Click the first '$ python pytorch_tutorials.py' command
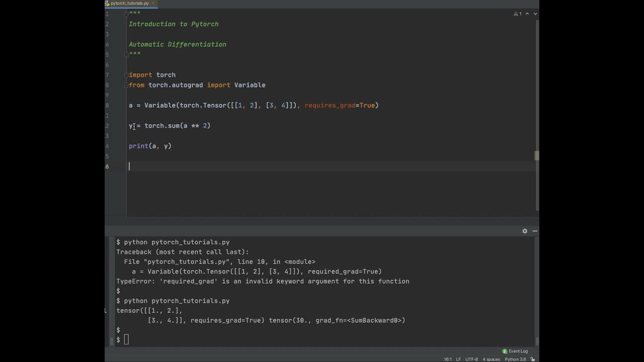 point(173,242)
